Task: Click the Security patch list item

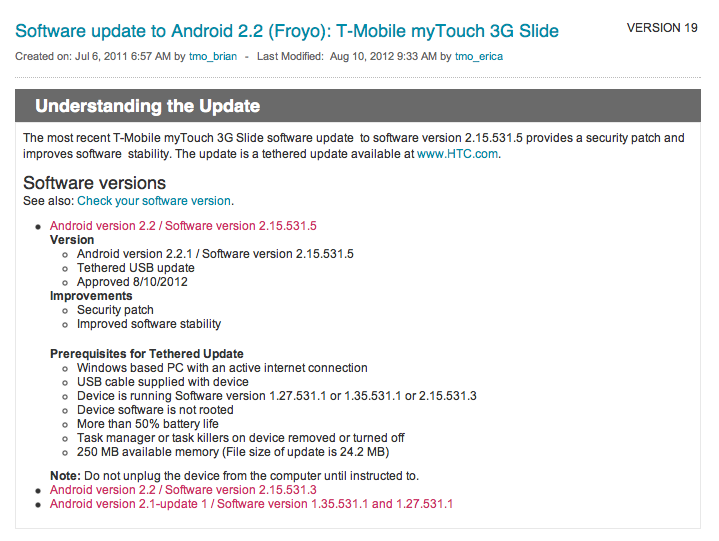Action: 115,310
